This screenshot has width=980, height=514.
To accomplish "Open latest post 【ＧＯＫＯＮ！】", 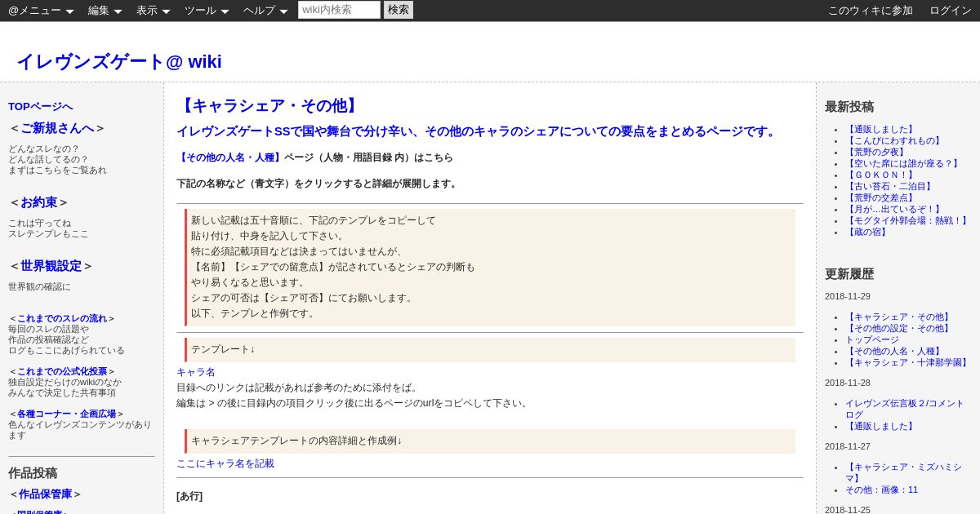I will (881, 175).
